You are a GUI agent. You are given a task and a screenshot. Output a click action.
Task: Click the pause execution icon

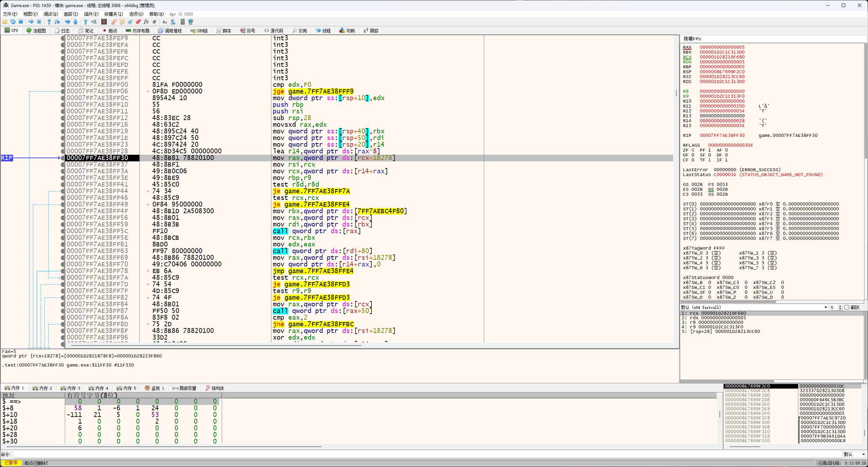point(39,22)
